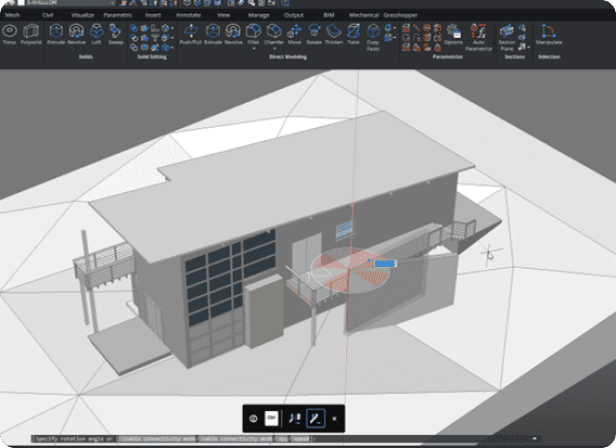Viewport: 616px width, 448px height.
Task: Toggle the highlighted connectivity mode button
Action: coord(316,417)
